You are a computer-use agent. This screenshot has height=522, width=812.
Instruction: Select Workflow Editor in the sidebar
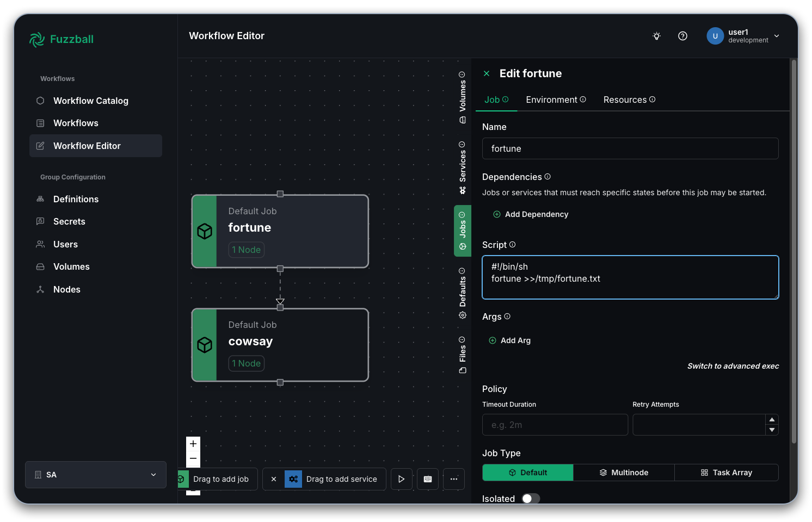(x=96, y=146)
